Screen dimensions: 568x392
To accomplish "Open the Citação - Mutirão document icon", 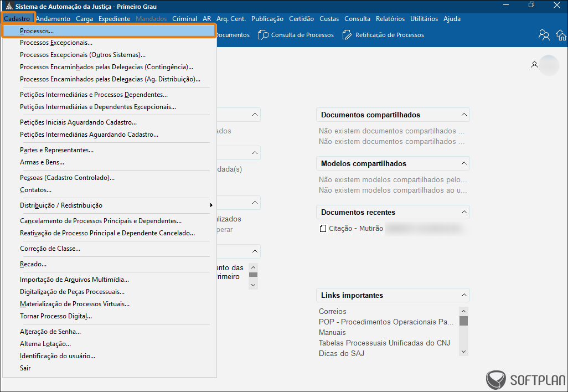I will (x=323, y=229).
